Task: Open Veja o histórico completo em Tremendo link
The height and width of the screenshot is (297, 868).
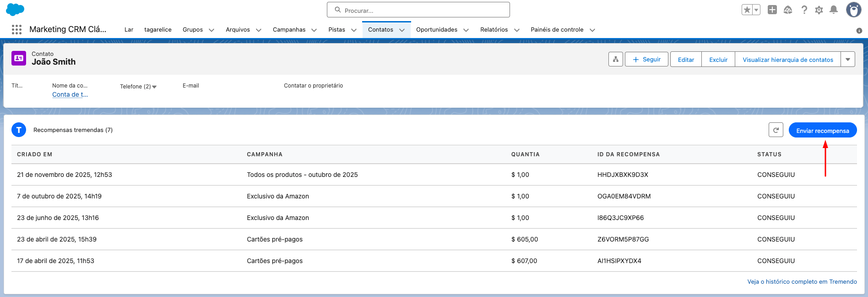Action: [x=802, y=281]
